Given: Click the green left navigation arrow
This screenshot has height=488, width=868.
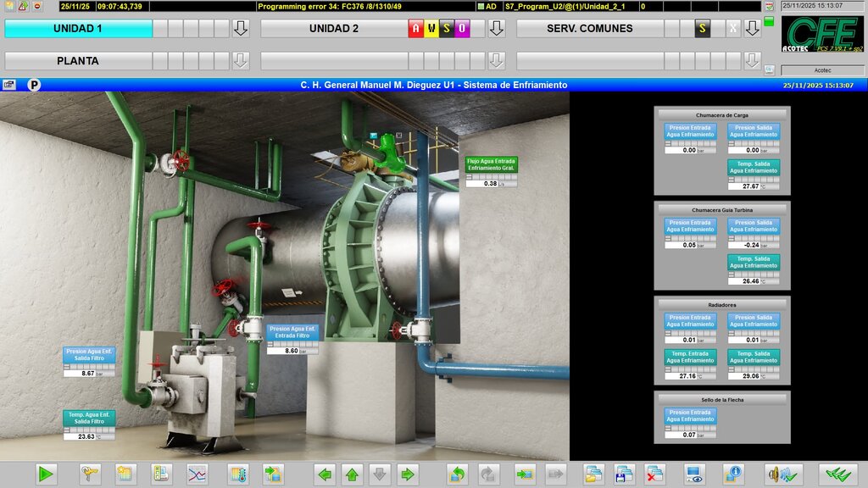Looking at the screenshot, I should click(x=325, y=474).
